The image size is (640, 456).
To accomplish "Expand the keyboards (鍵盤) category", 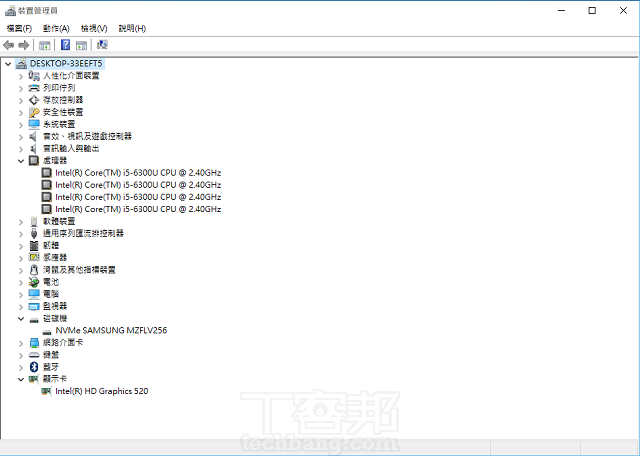I will (21, 355).
